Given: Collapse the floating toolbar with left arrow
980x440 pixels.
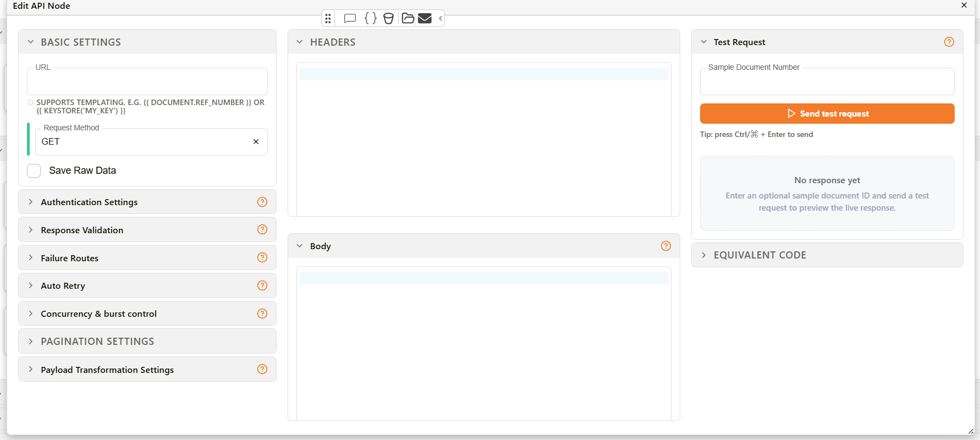Looking at the screenshot, I should (x=441, y=19).
